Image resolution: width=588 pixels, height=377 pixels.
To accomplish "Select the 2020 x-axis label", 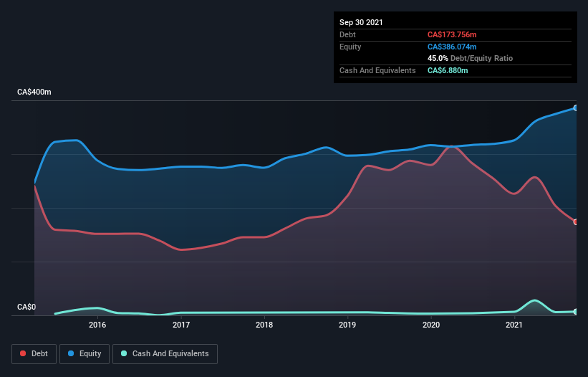I will pos(431,325).
